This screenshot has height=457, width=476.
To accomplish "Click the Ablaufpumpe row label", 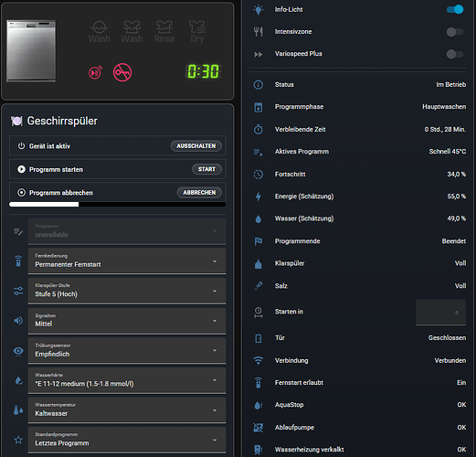I will 294,427.
